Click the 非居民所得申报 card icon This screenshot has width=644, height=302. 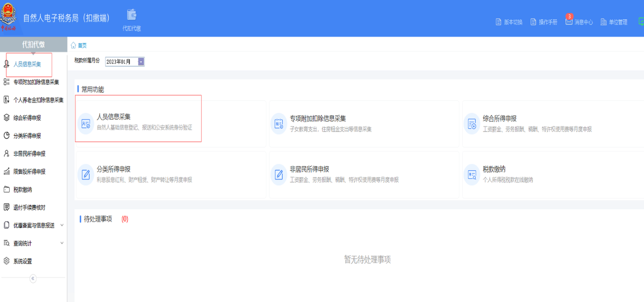(x=279, y=174)
